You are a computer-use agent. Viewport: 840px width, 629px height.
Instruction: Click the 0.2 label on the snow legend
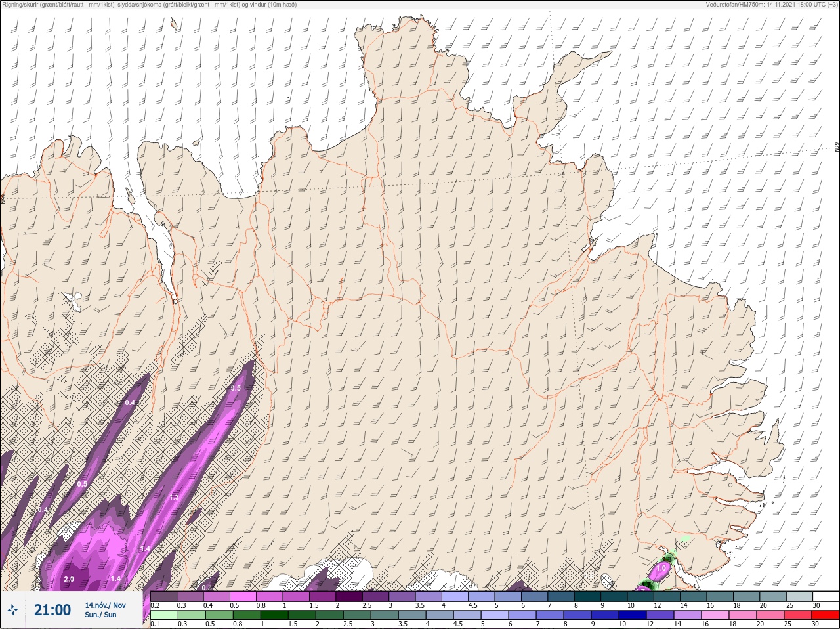(155, 606)
